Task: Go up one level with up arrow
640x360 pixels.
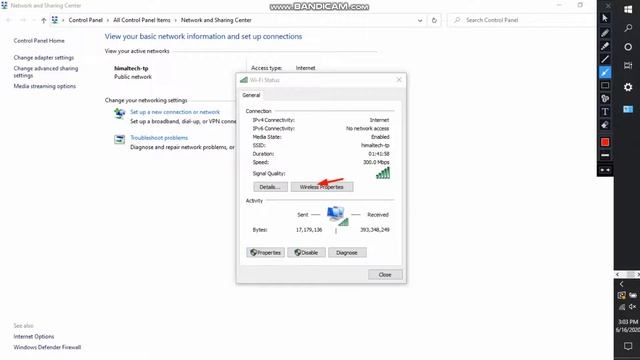Action: tap(44, 20)
